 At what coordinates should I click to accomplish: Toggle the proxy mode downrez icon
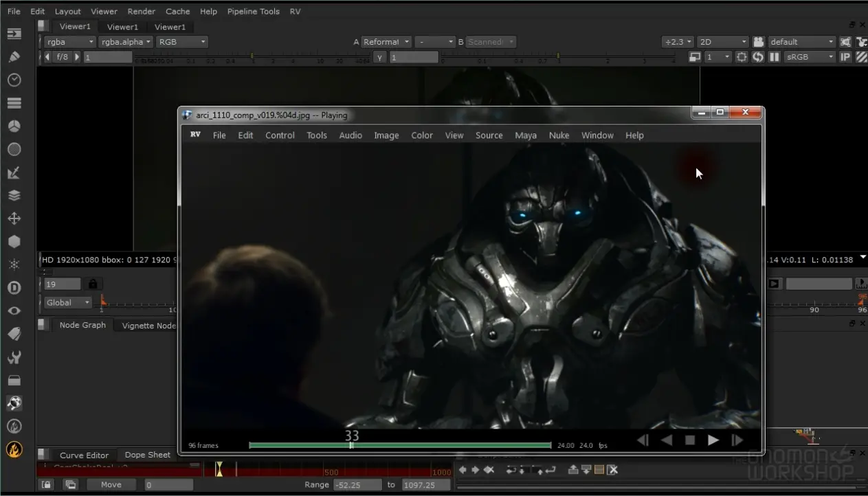pyautogui.click(x=695, y=57)
